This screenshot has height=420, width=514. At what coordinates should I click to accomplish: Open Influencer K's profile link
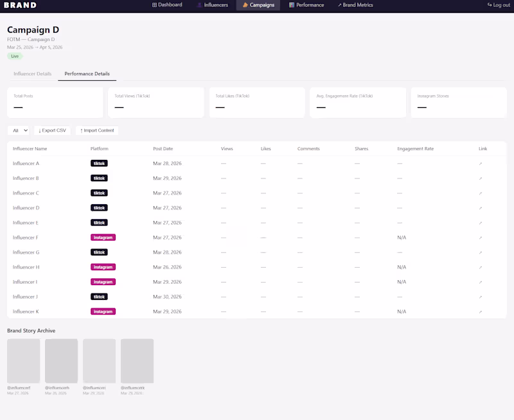pos(481,311)
